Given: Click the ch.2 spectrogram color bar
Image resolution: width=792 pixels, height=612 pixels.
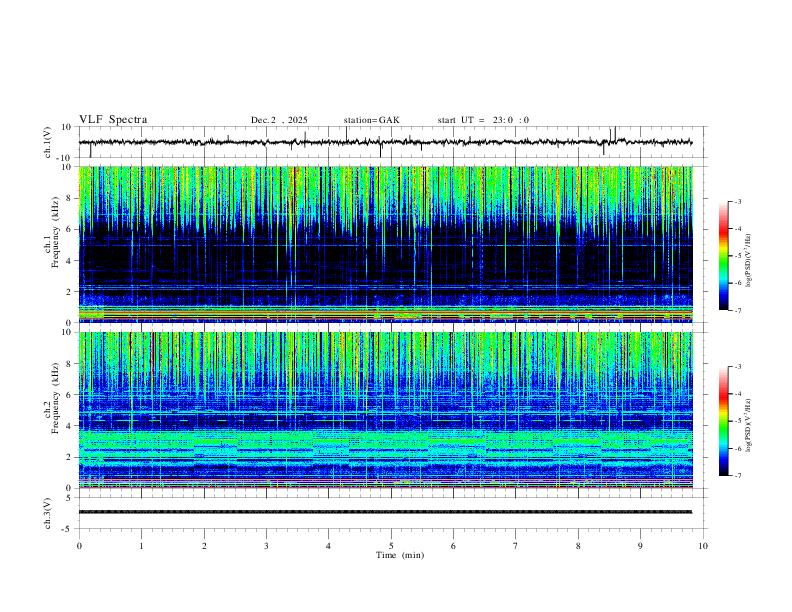Looking at the screenshot, I should coord(723,421).
